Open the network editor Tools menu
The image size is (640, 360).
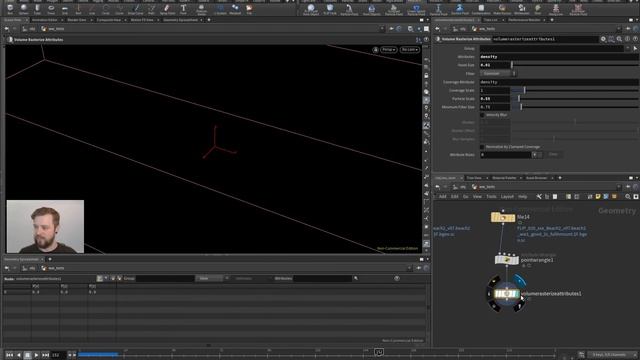[x=491, y=197]
